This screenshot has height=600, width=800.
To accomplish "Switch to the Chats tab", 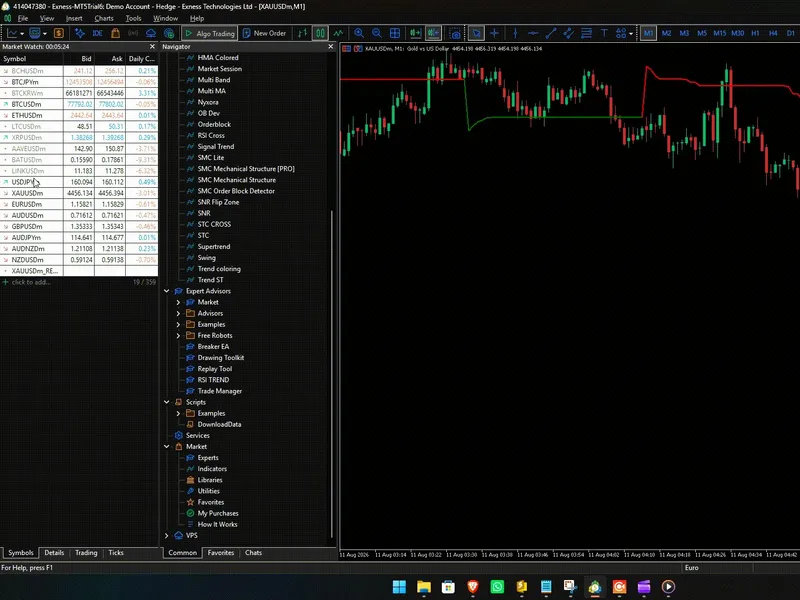I will click(253, 553).
